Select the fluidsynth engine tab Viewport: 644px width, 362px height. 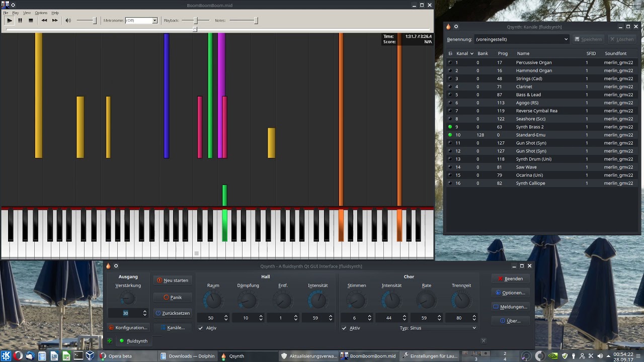[x=133, y=341]
